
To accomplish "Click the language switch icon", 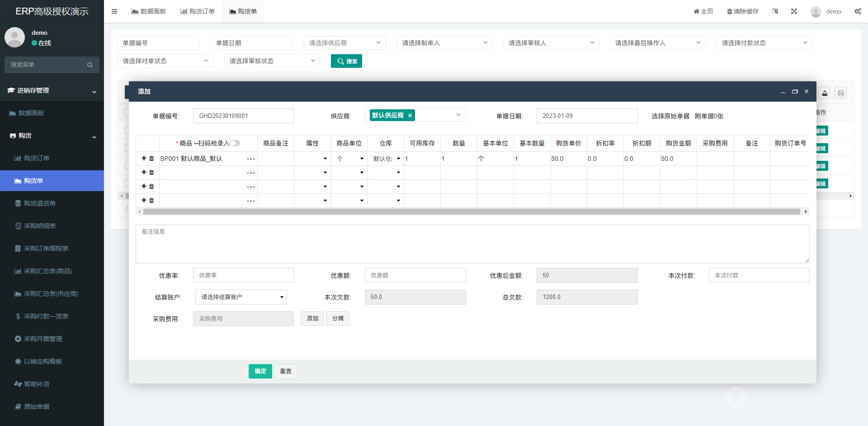I will tap(775, 11).
